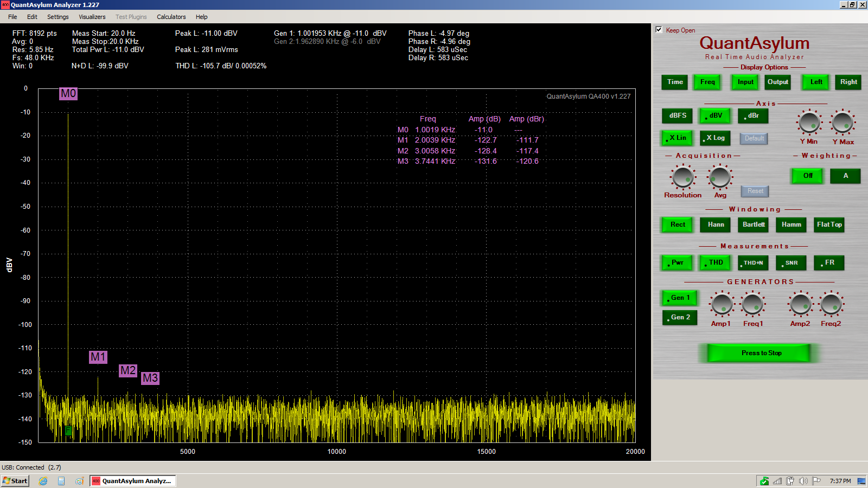Select the Flat Top window function
The width and height of the screenshot is (868, 488).
(829, 224)
